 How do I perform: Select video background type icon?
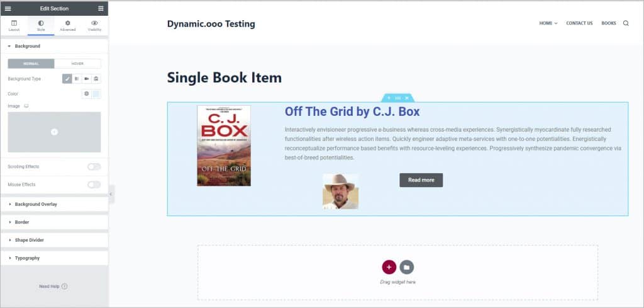coord(86,79)
